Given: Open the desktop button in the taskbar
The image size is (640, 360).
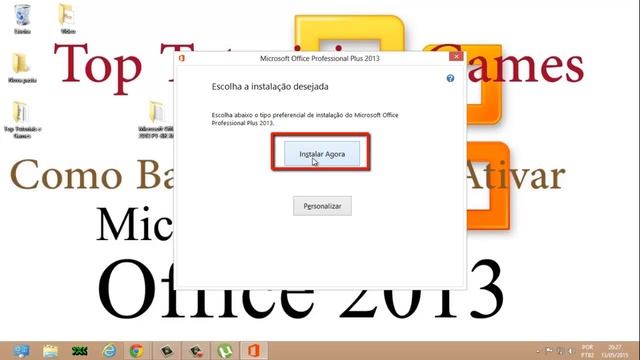Looking at the screenshot, I should tap(20, 351).
